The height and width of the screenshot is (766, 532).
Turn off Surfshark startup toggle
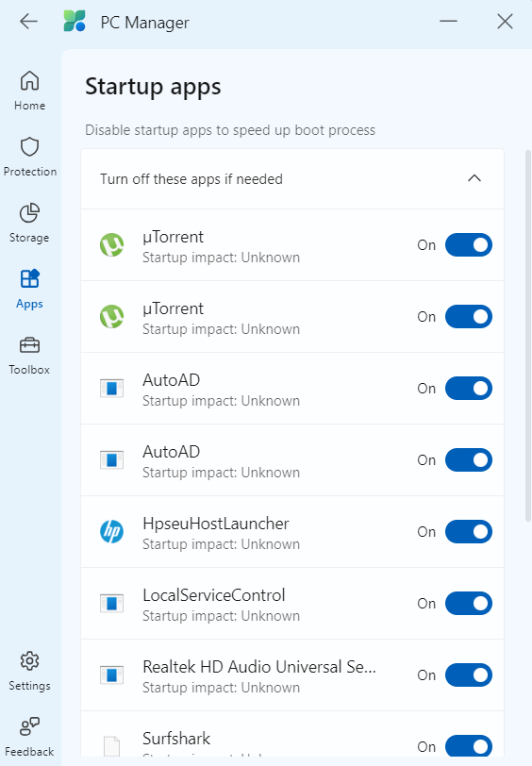[469, 746]
